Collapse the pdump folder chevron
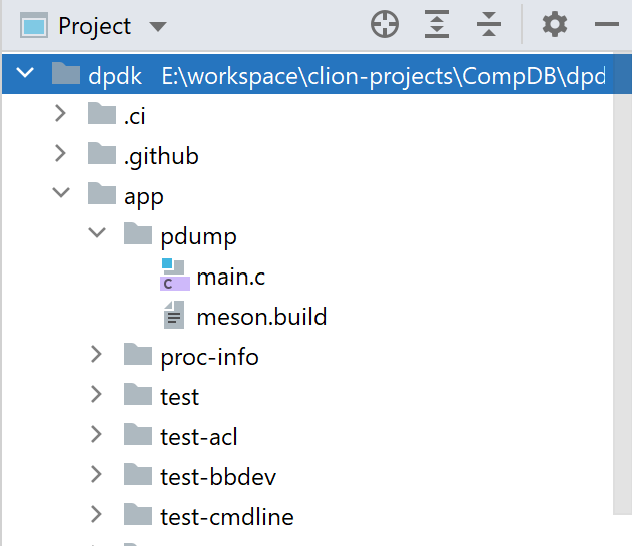 click(97, 233)
